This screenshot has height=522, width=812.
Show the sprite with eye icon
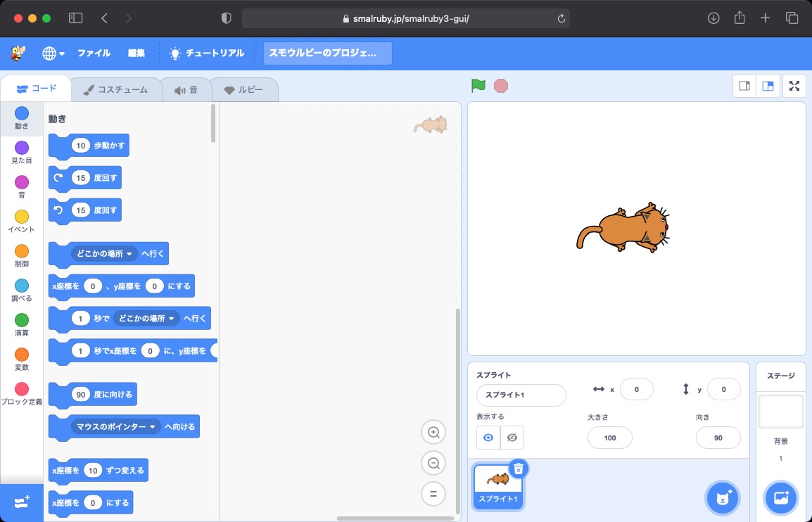[488, 438]
